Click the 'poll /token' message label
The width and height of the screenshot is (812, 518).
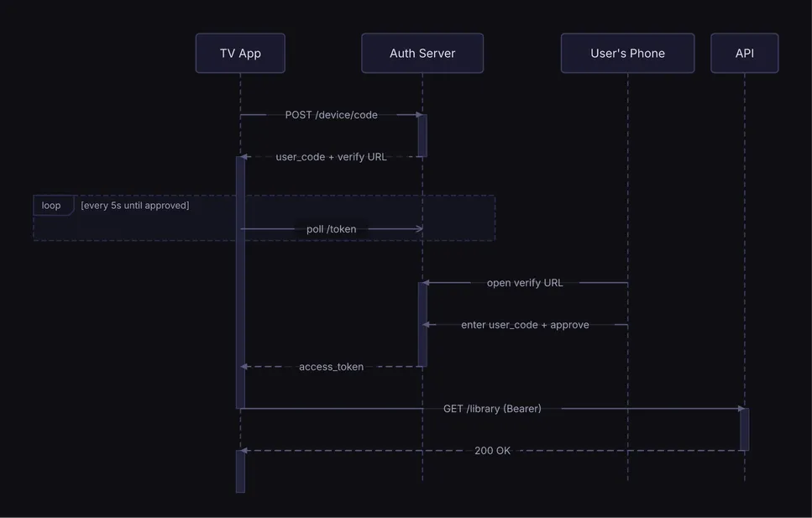point(332,229)
